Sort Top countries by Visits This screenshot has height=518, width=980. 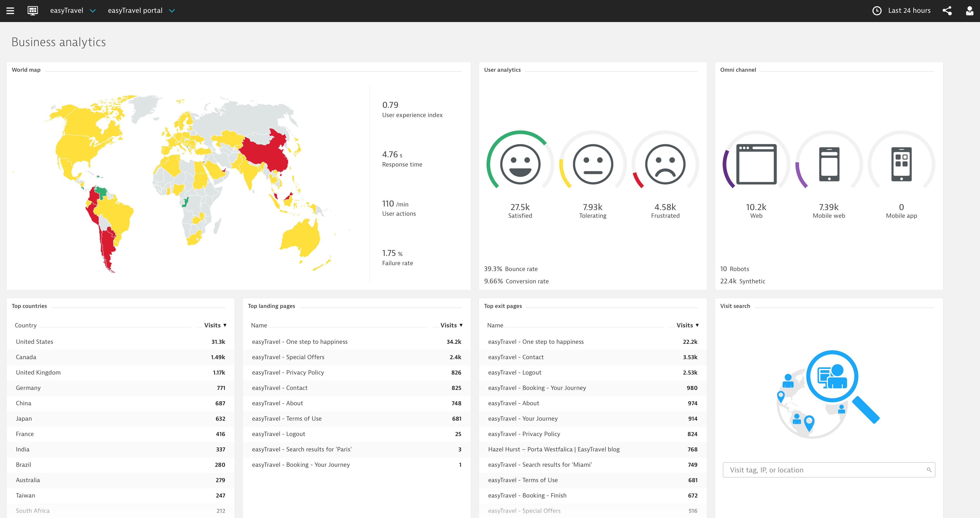[215, 325]
